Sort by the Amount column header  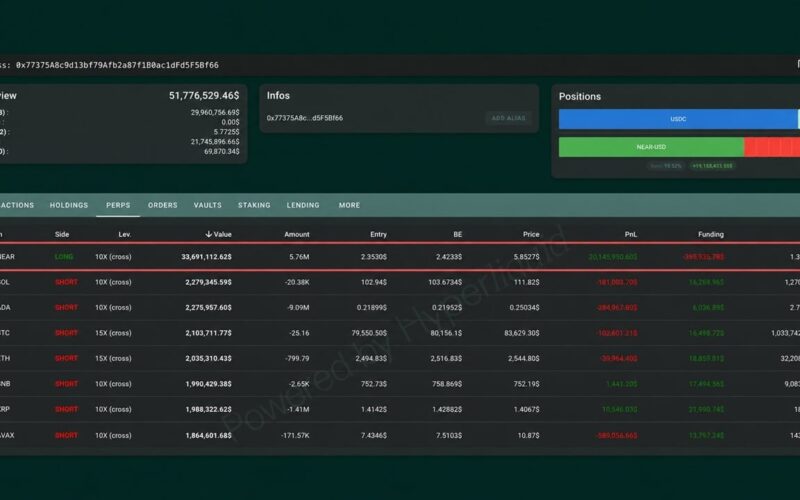pyautogui.click(x=296, y=234)
